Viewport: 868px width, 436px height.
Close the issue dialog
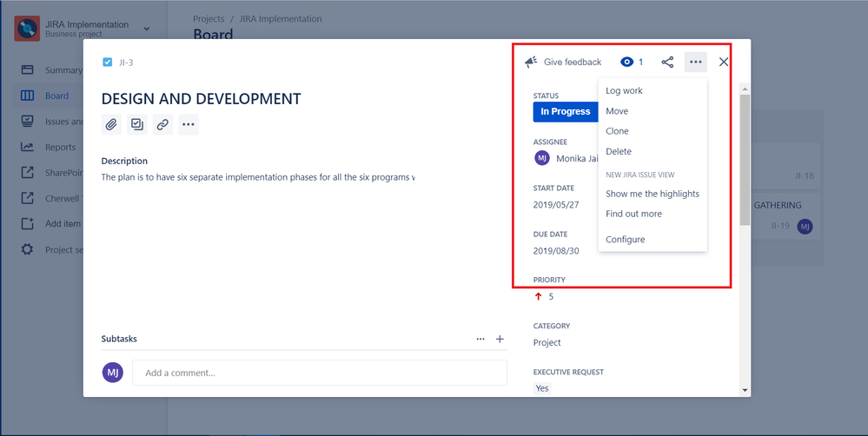[x=724, y=62]
